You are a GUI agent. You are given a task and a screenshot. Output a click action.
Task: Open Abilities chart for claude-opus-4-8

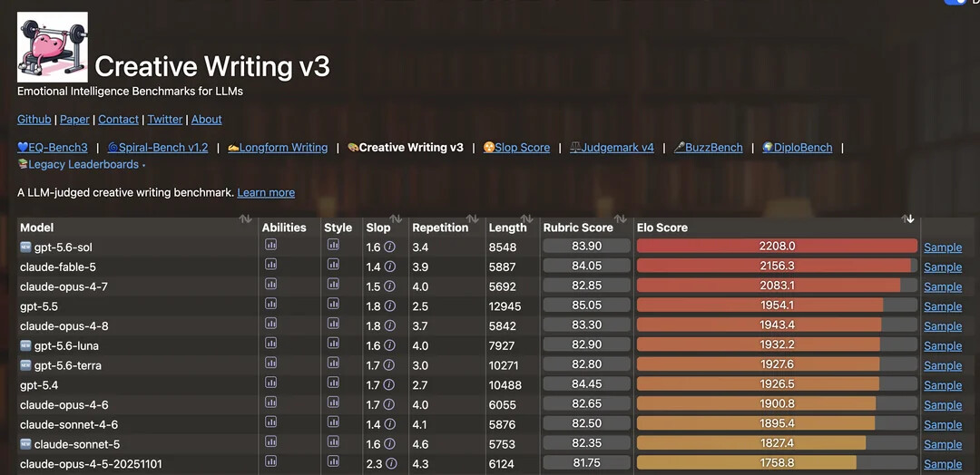pos(270,324)
